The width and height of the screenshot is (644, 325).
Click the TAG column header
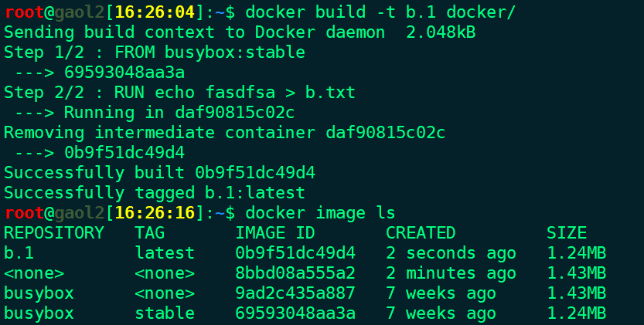coord(149,233)
